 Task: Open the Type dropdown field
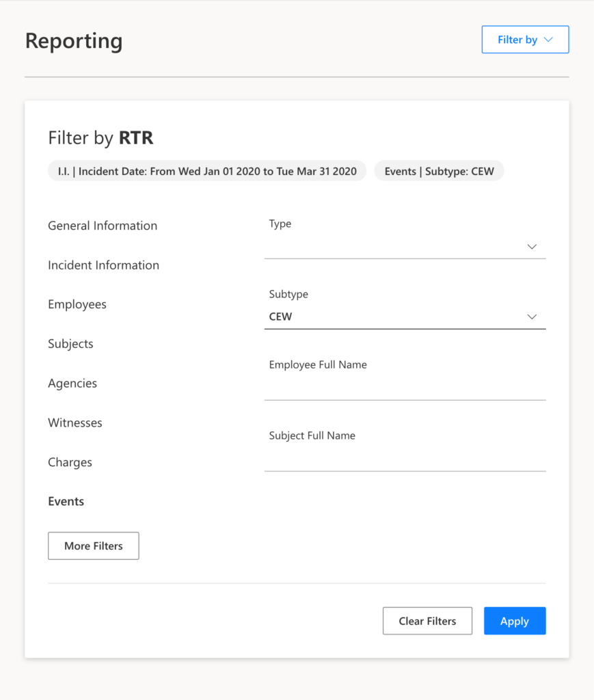click(396, 247)
